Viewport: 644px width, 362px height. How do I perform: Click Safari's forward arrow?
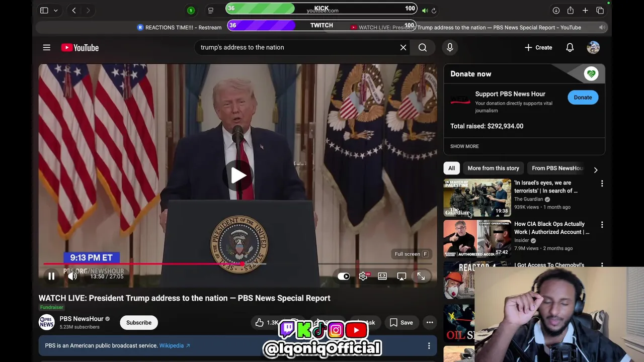[x=88, y=10]
